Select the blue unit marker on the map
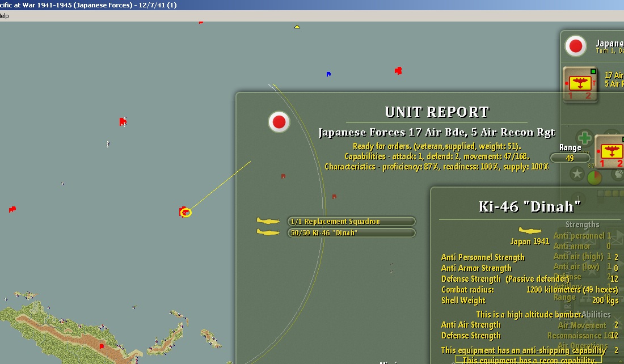The height and width of the screenshot is (364, 624). (328, 74)
